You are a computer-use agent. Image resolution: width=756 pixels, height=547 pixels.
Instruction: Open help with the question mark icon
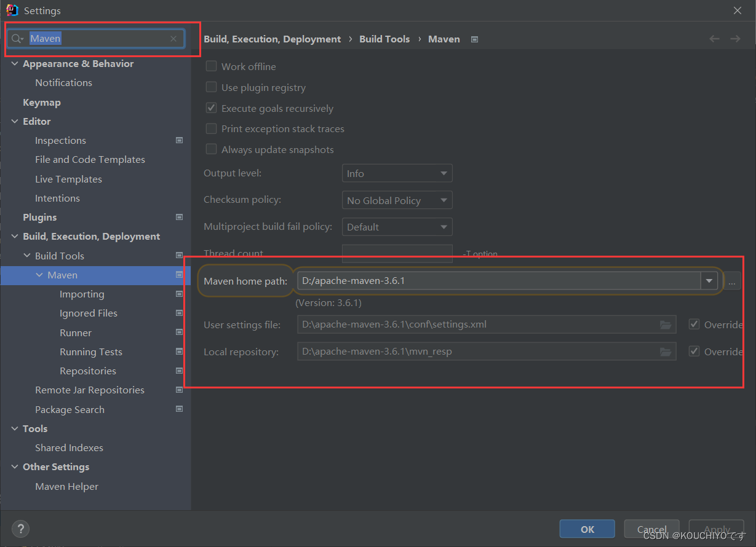click(20, 529)
